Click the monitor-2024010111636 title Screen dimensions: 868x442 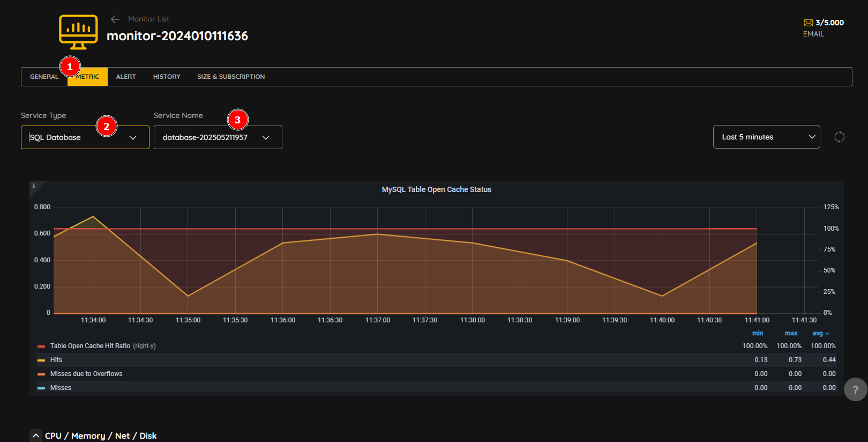tap(177, 36)
